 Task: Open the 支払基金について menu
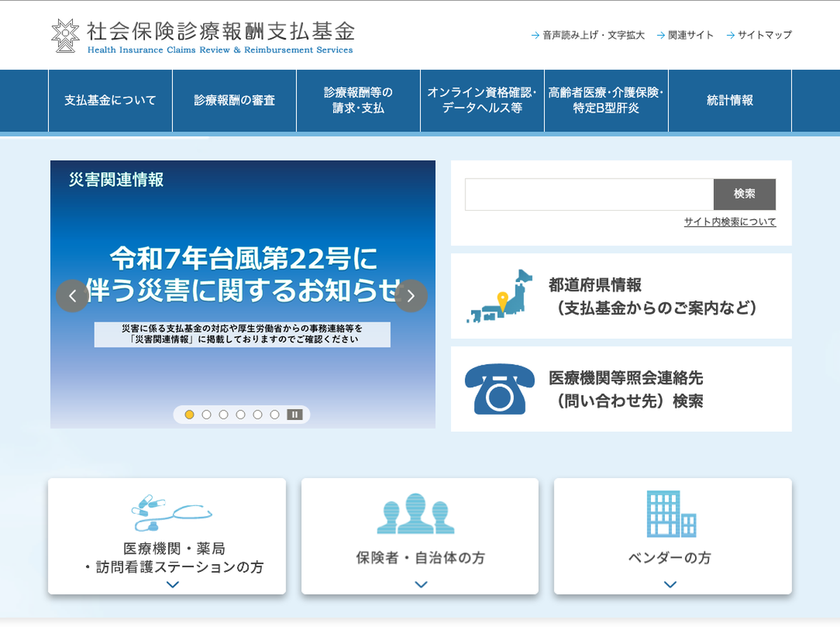click(x=111, y=101)
